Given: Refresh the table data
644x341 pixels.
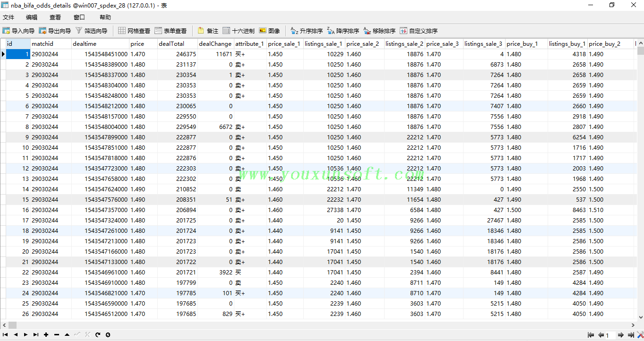Looking at the screenshot, I should tap(98, 335).
